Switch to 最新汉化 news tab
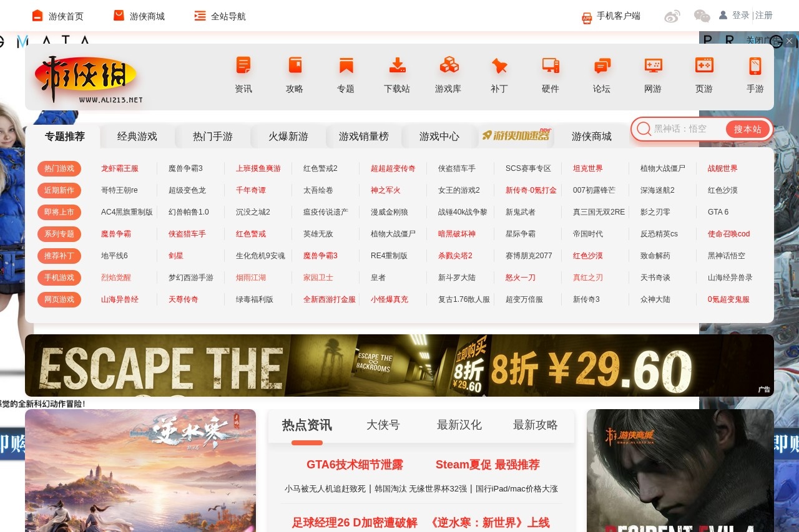 [x=459, y=425]
